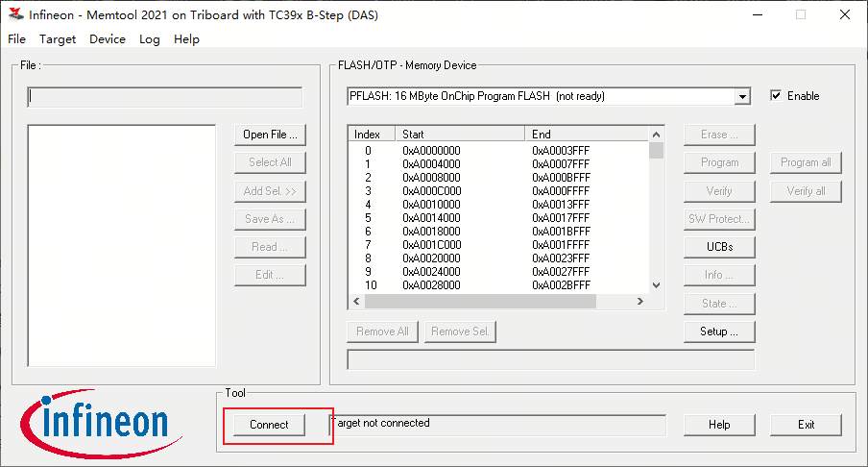Image resolution: width=868 pixels, height=467 pixels.
Task: Click sector list scroll up arrow
Action: tap(656, 135)
